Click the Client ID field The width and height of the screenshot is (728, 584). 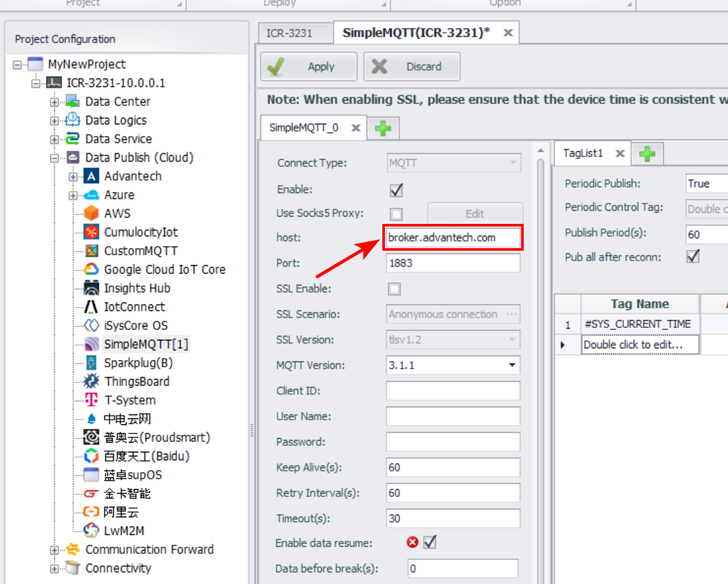[x=452, y=391]
